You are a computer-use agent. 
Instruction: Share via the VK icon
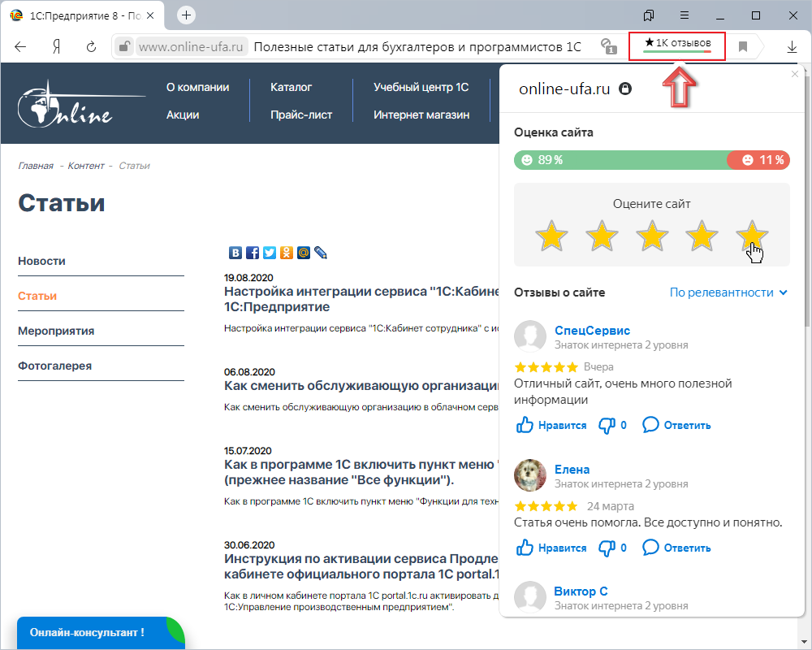coord(235,253)
